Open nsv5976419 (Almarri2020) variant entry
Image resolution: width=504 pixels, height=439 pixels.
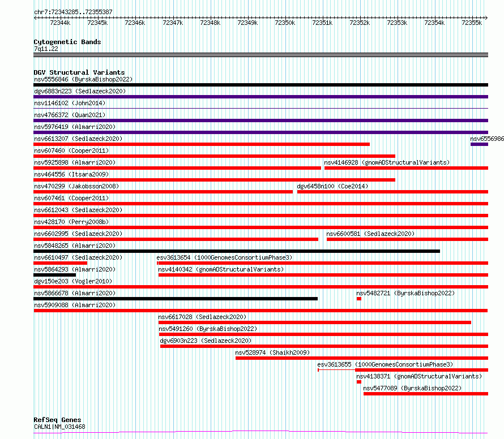[x=75, y=127]
